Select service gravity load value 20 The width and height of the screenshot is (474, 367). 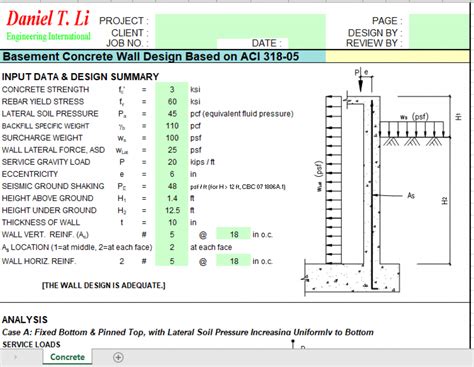pyautogui.click(x=172, y=162)
